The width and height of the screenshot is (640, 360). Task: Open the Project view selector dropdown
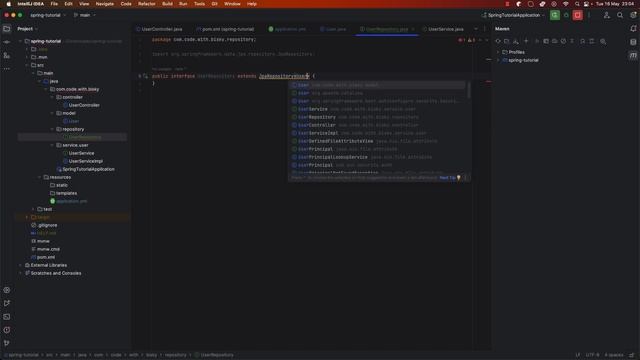click(28, 29)
